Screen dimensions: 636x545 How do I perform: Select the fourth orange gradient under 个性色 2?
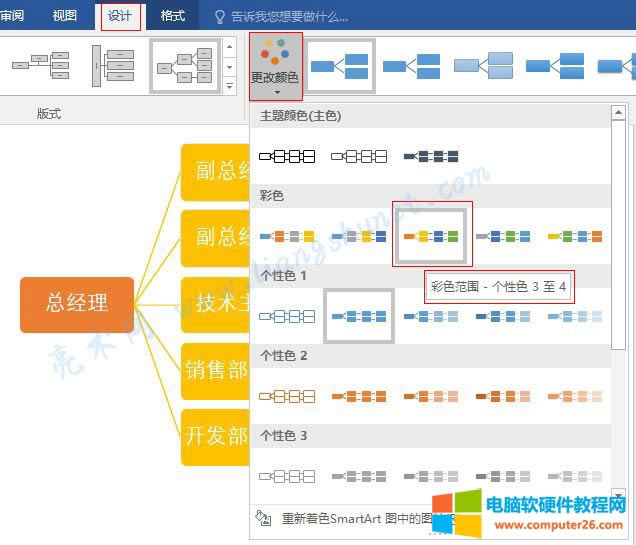point(503,396)
